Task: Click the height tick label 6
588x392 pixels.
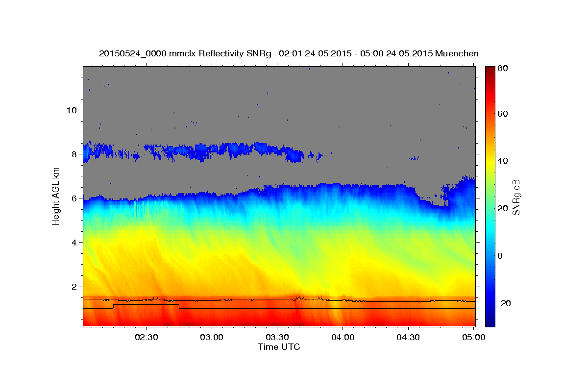Action: pos(74,198)
